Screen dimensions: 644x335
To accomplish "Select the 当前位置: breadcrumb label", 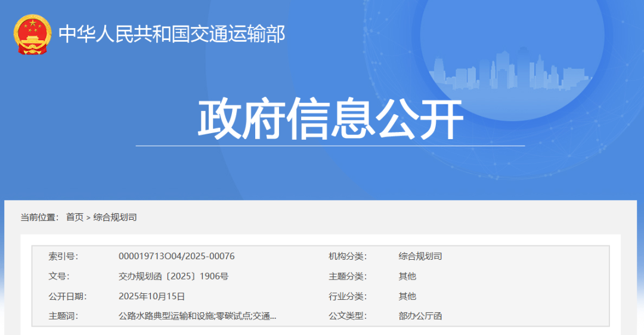I will point(40,217).
